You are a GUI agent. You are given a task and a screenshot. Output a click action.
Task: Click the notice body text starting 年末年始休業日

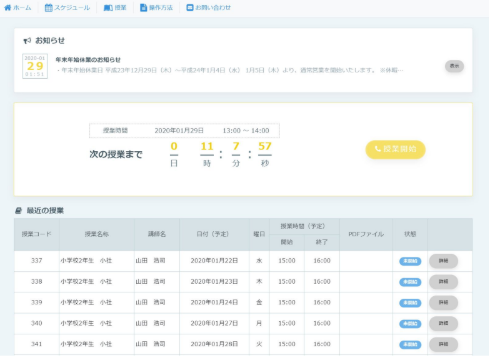[230, 70]
